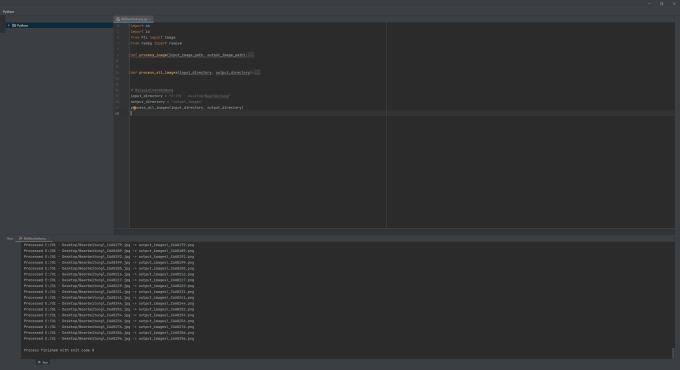Click the Run: panel label
680x370 pixels.
point(10,239)
